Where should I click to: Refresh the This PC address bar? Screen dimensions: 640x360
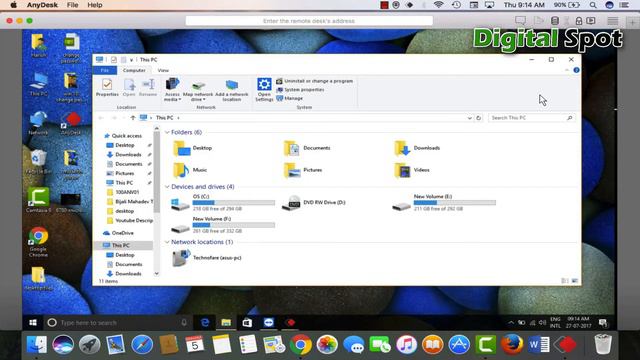[479, 118]
